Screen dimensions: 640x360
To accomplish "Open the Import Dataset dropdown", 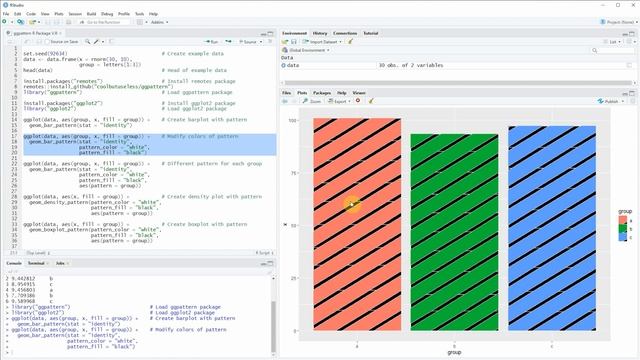I will click(x=322, y=42).
